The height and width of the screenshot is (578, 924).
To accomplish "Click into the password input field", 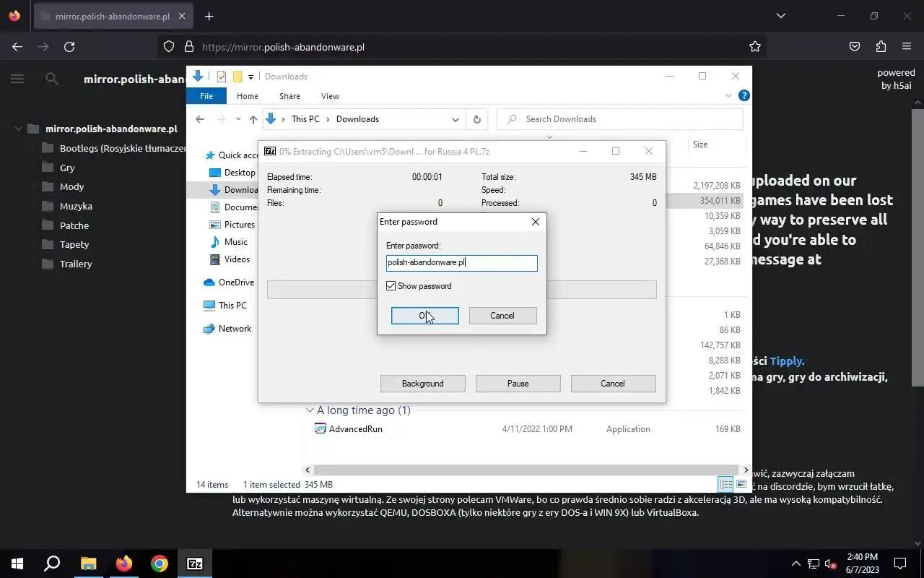I will pos(461,263).
